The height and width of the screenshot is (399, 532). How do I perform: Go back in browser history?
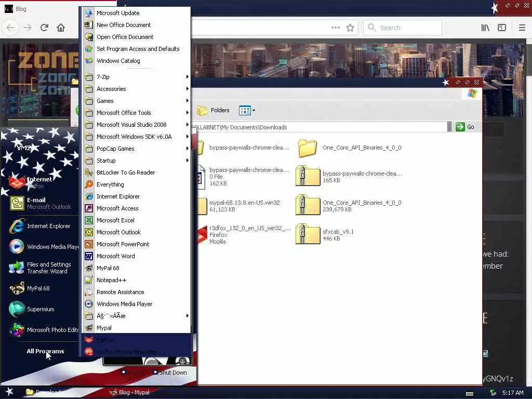(x=10, y=28)
